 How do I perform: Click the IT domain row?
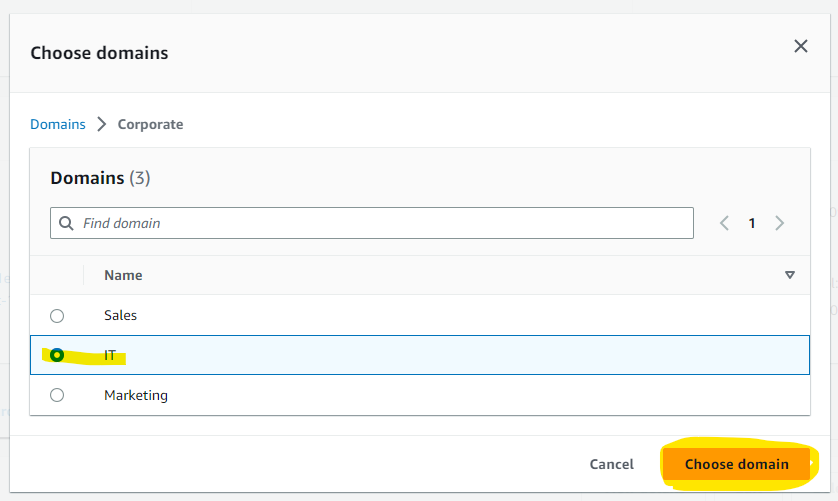pyautogui.click(x=400, y=355)
